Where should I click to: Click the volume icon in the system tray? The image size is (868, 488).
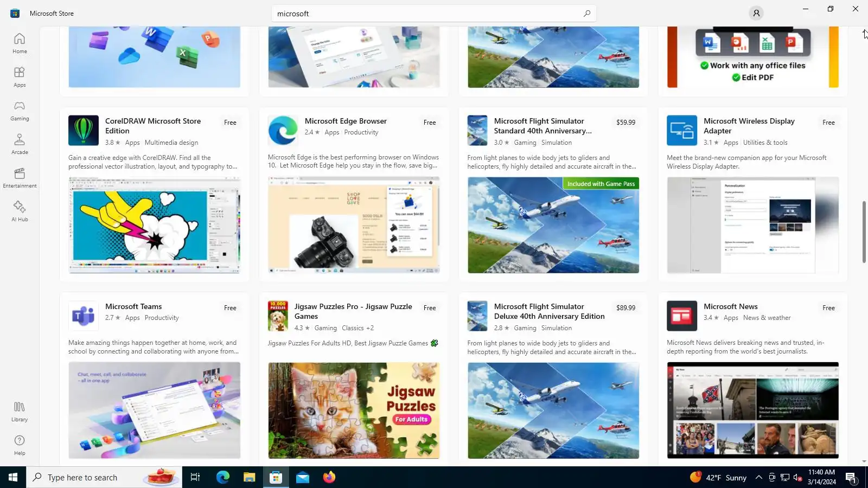click(797, 478)
